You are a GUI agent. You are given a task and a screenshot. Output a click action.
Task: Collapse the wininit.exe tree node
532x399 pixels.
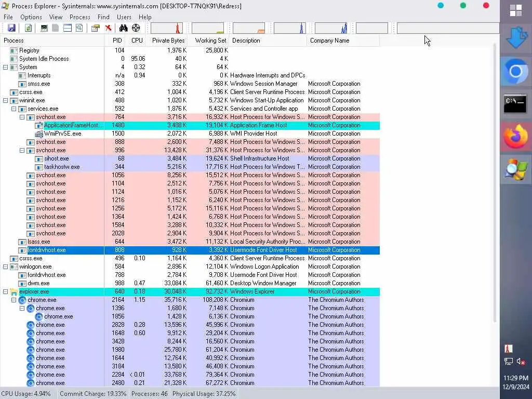pos(5,100)
